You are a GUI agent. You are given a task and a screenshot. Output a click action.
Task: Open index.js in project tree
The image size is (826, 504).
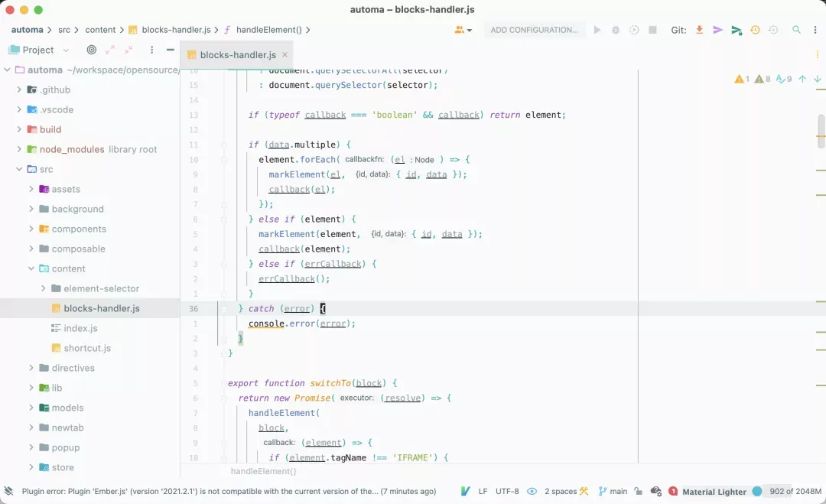pos(80,328)
